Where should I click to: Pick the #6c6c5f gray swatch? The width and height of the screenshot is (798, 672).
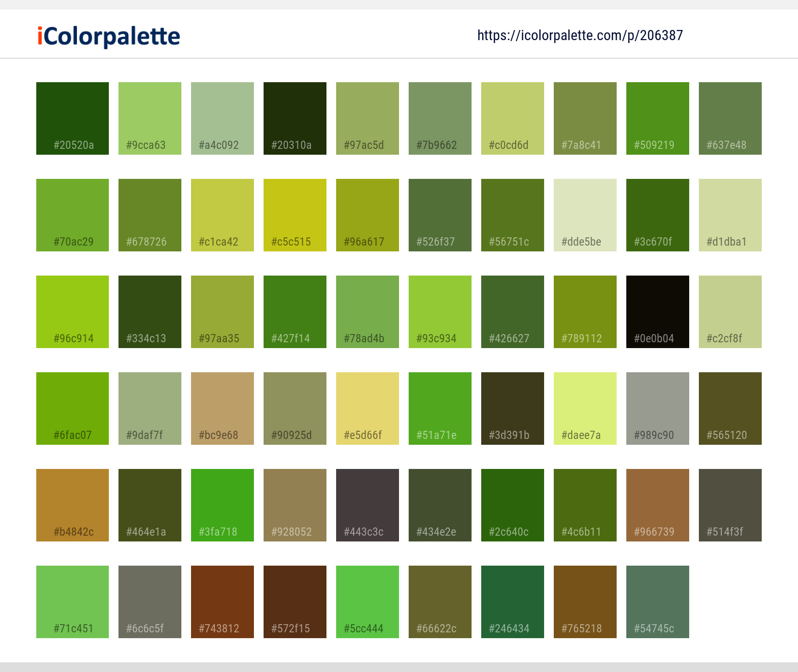click(150, 602)
